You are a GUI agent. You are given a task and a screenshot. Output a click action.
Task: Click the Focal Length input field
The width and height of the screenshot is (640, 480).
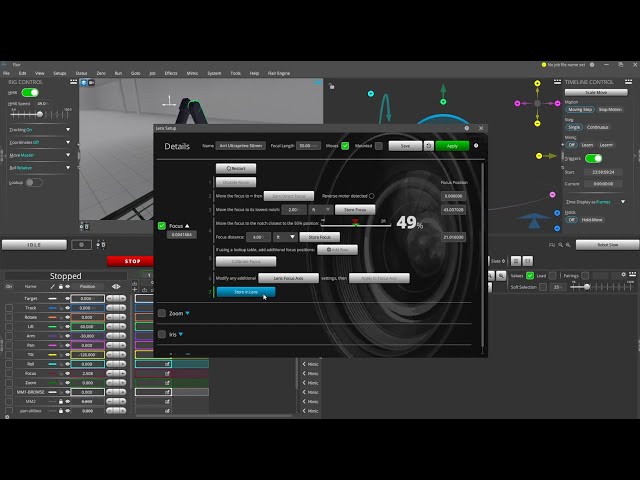point(308,146)
